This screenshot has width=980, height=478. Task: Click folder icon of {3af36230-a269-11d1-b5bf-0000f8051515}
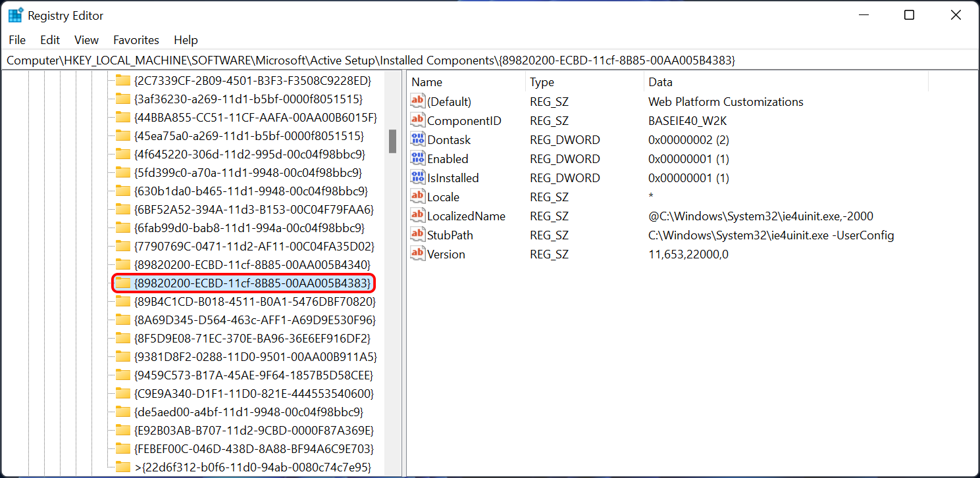pyautogui.click(x=122, y=99)
